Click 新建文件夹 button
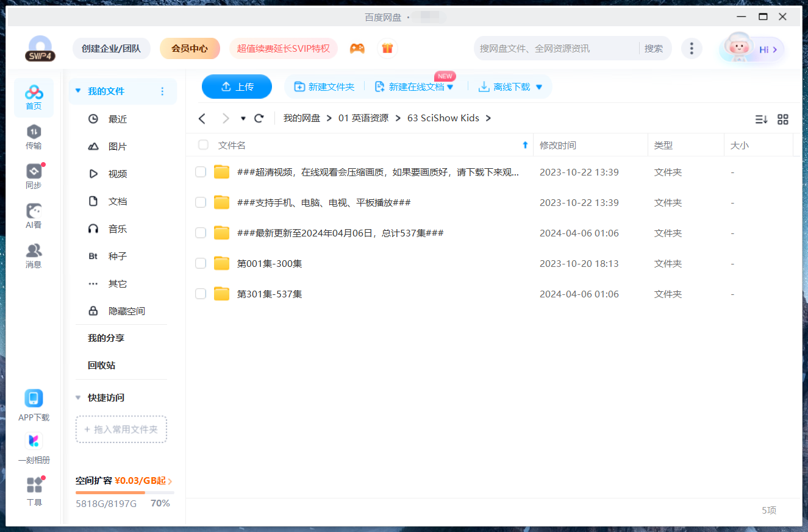Screen dimensions: 808x532 [x=324, y=87]
